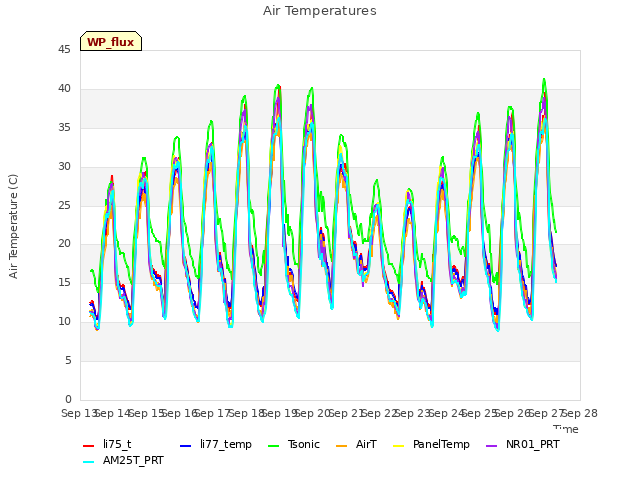Click the green Tsonic color swatch
Image resolution: width=640 pixels, height=480 pixels.
(273, 446)
